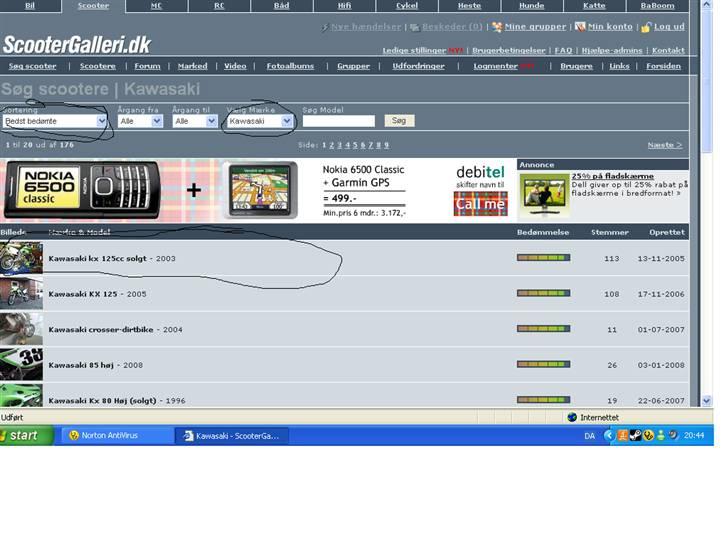The height and width of the screenshot is (546, 728).
Task: Click the Windows Start button
Action: (x=27, y=436)
